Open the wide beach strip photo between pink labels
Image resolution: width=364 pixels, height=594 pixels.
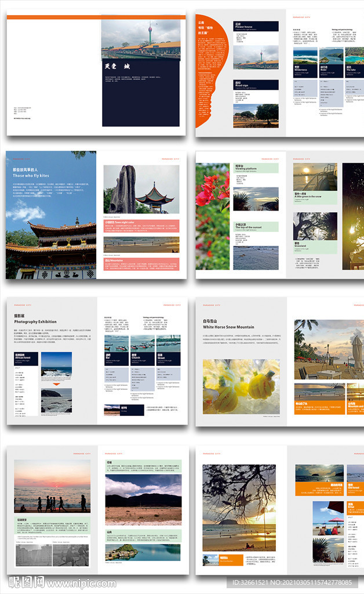point(141,245)
